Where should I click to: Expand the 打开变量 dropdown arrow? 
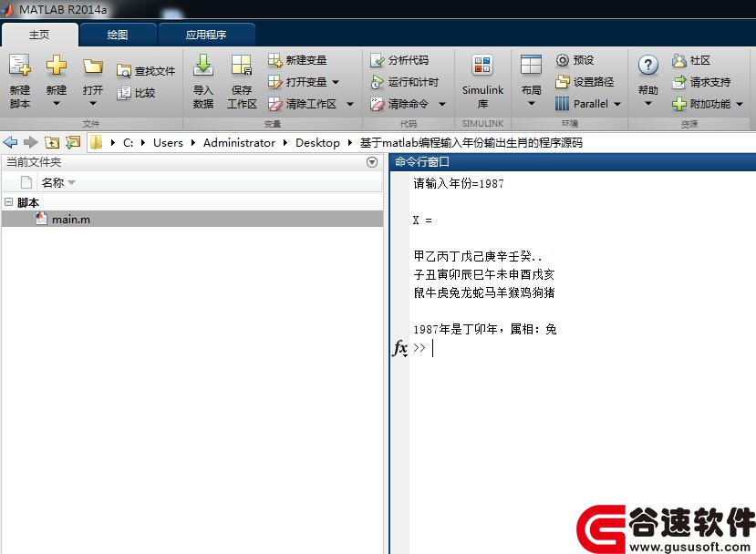tap(336, 82)
